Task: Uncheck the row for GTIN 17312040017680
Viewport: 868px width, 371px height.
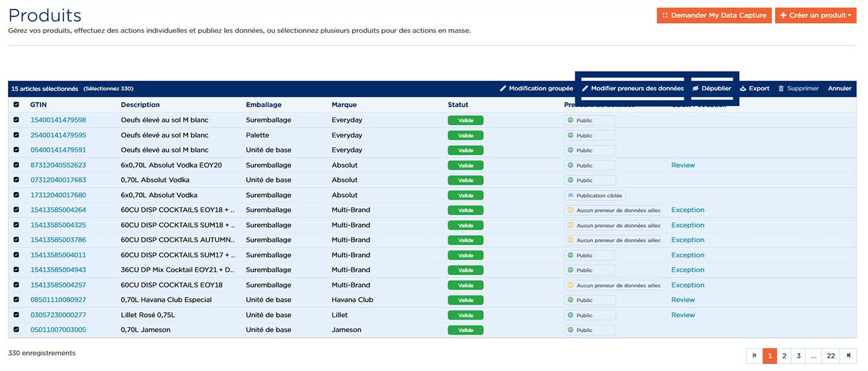Action: [17, 195]
